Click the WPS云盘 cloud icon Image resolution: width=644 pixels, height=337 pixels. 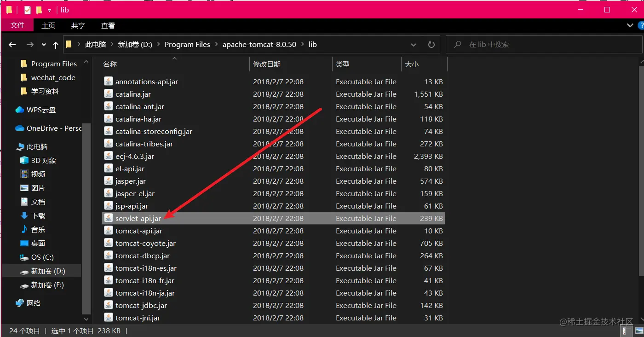(x=20, y=110)
